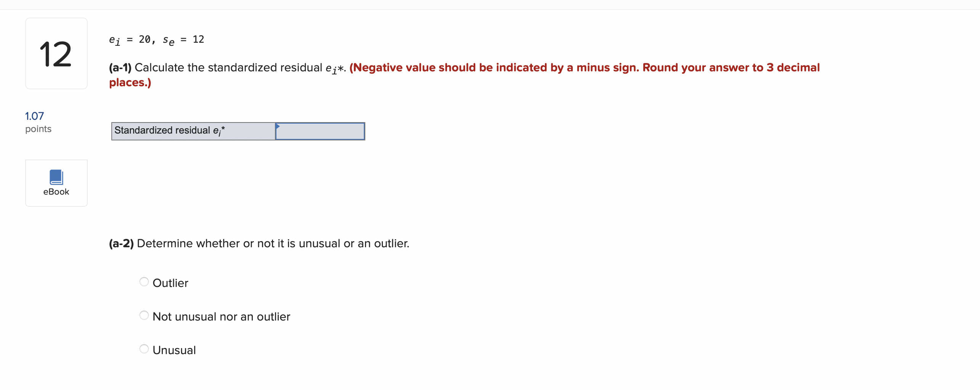Viewport: 980px width, 390px height.
Task: Click the question 12 header card
Action: tap(56, 53)
